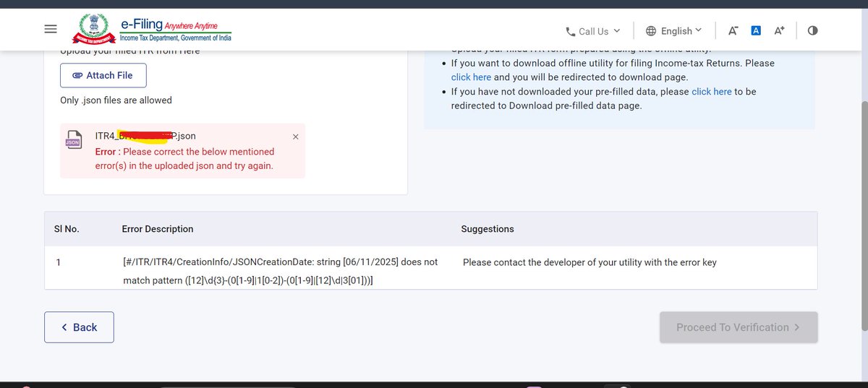
Task: Click the JSON file type icon
Action: coord(73,139)
